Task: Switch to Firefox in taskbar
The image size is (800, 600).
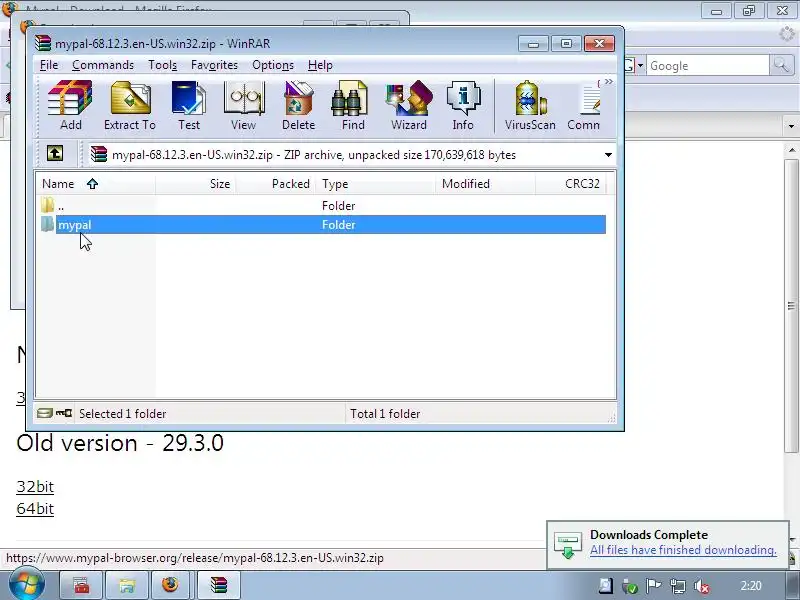Action: (x=171, y=586)
